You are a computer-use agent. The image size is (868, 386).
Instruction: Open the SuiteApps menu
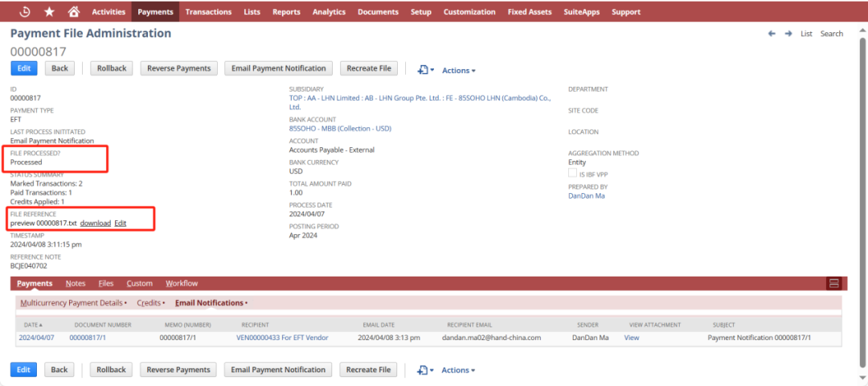[x=582, y=11]
